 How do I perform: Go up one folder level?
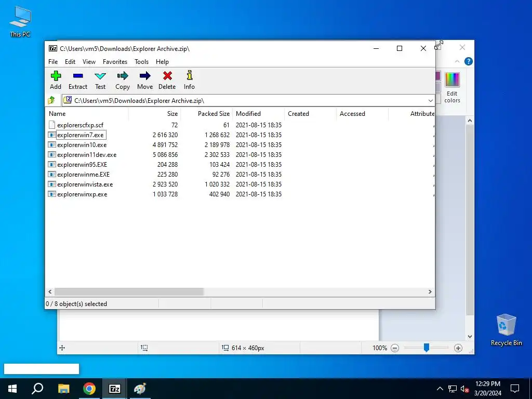(x=51, y=100)
